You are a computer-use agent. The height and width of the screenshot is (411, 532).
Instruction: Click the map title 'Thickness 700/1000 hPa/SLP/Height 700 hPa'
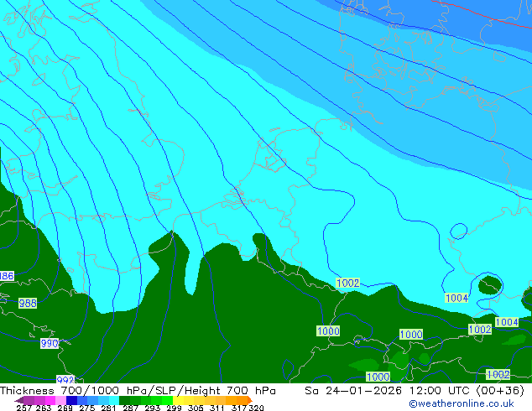tap(138, 391)
